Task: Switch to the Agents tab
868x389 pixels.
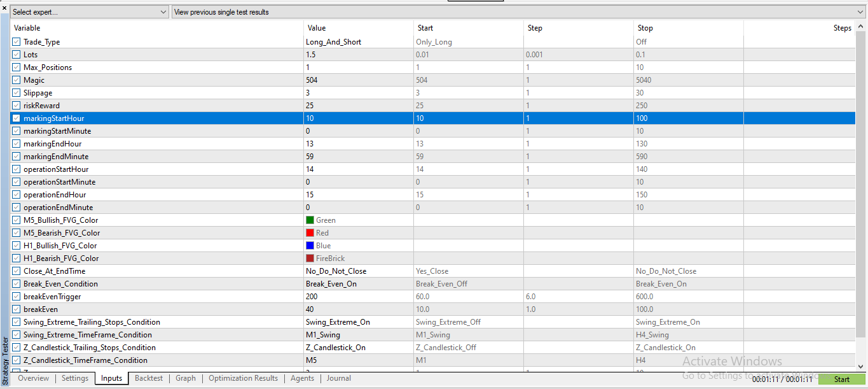Action: [302, 378]
